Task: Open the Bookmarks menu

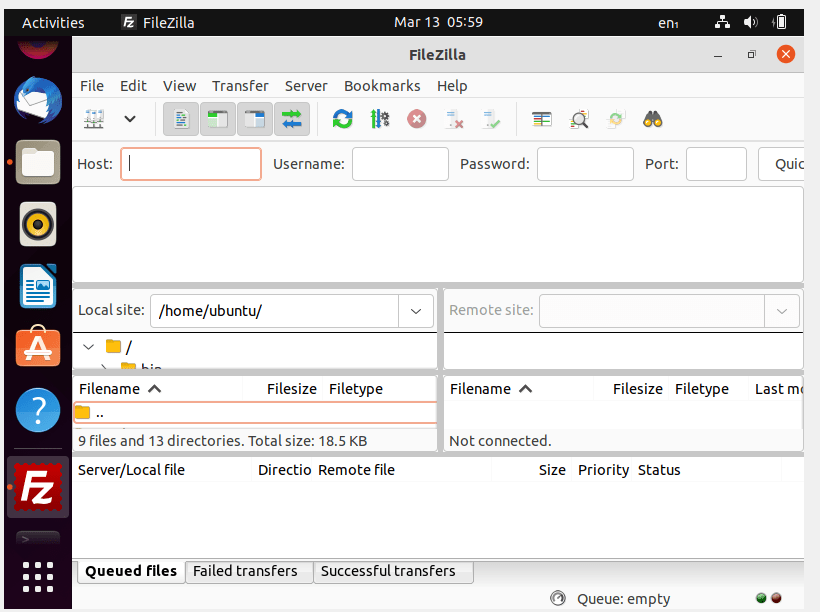Action: click(382, 86)
